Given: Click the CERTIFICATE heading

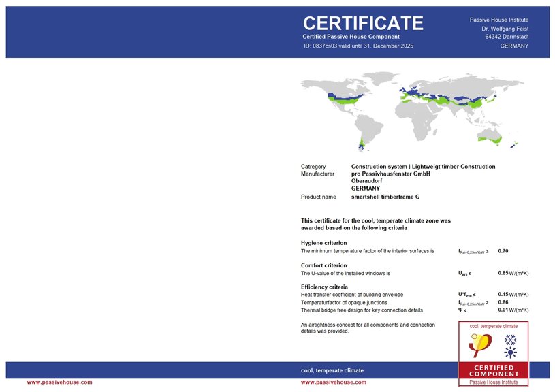Looking at the screenshot, I should click(x=363, y=23).
